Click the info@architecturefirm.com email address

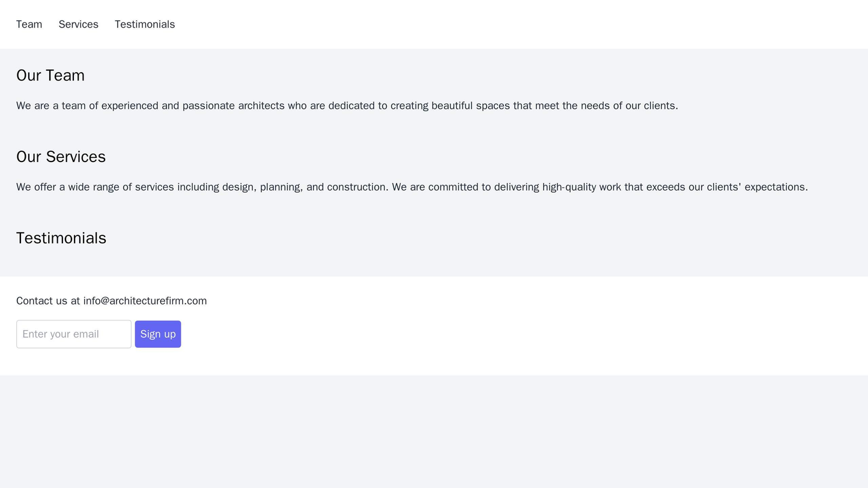tap(145, 301)
